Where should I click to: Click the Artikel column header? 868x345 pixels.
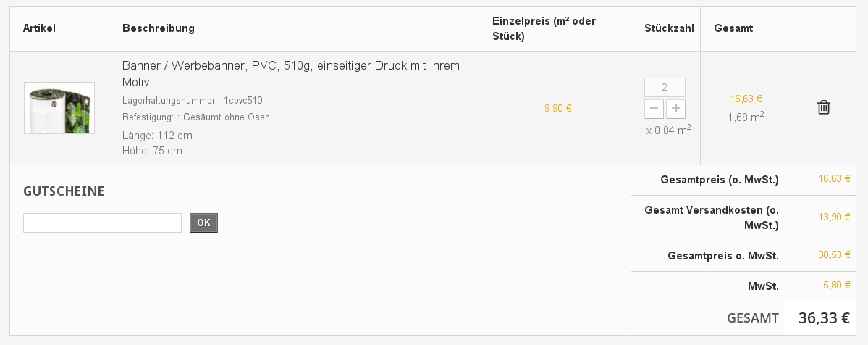tap(39, 28)
